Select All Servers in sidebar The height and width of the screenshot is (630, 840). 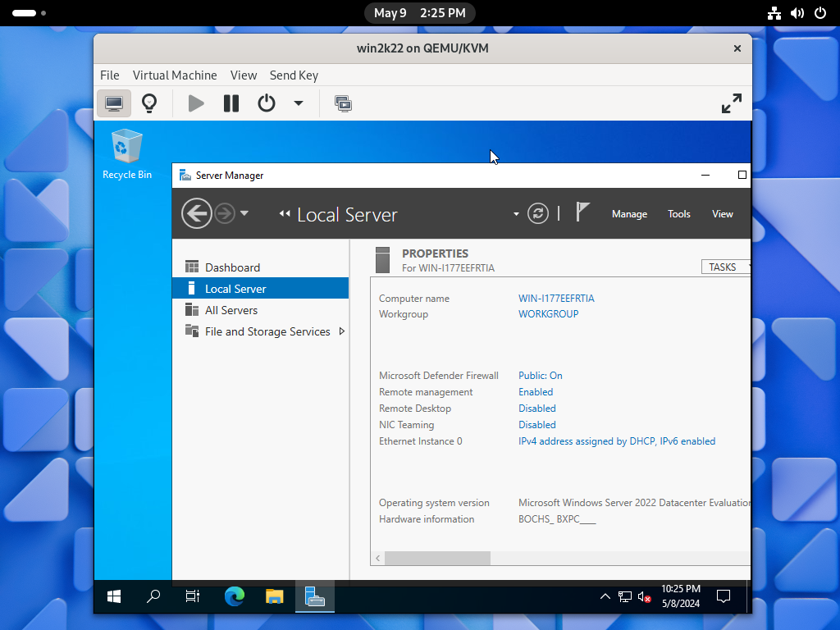[231, 310]
